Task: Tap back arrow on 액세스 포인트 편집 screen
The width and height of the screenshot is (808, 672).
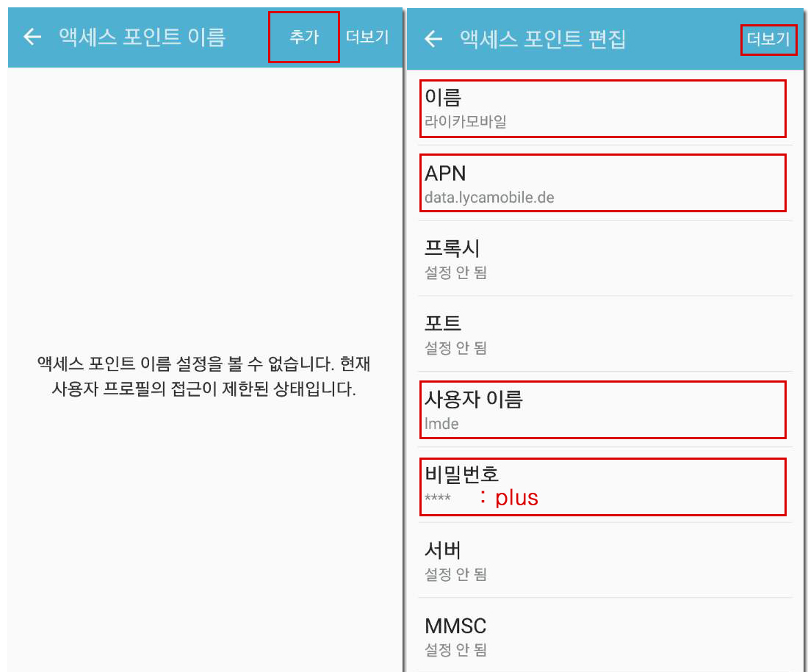Action: (x=433, y=39)
